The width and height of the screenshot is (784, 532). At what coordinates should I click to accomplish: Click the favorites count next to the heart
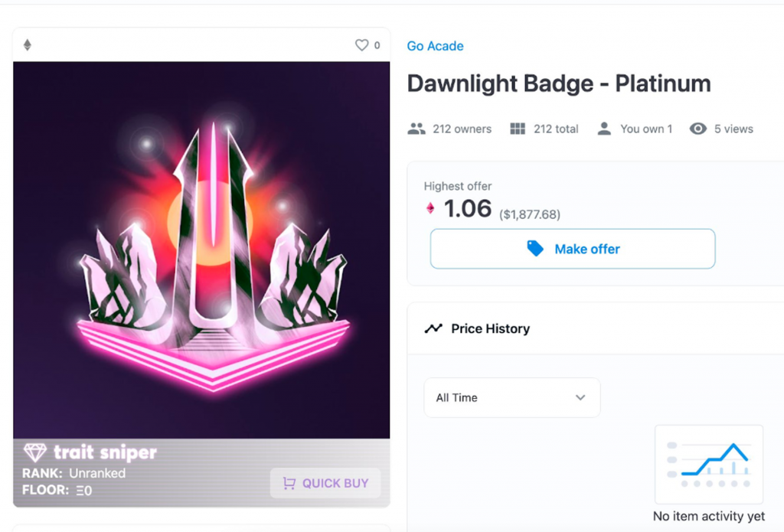[x=377, y=45]
